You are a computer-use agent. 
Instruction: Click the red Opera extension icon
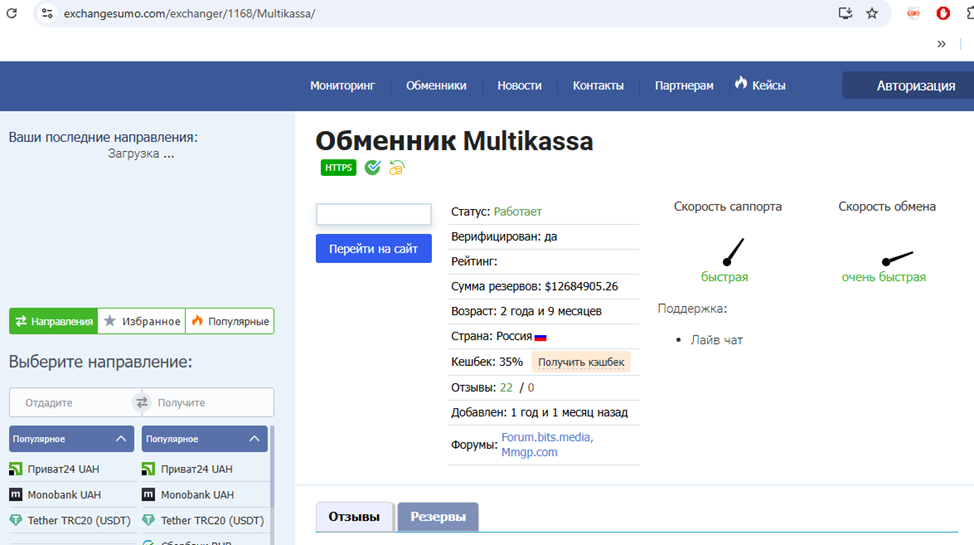pyautogui.click(x=942, y=14)
